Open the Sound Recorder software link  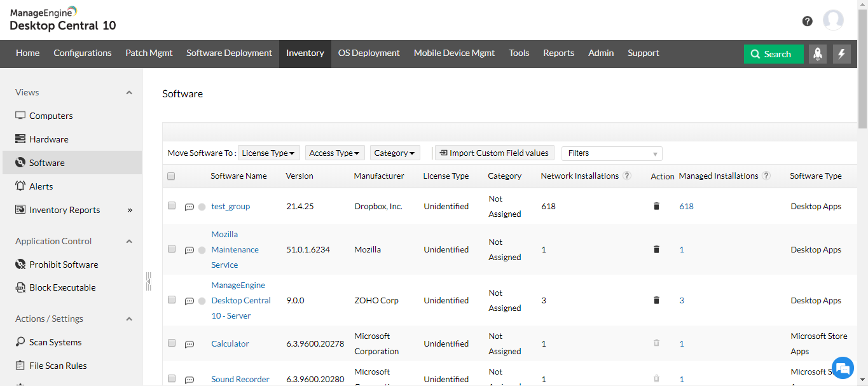(240, 380)
